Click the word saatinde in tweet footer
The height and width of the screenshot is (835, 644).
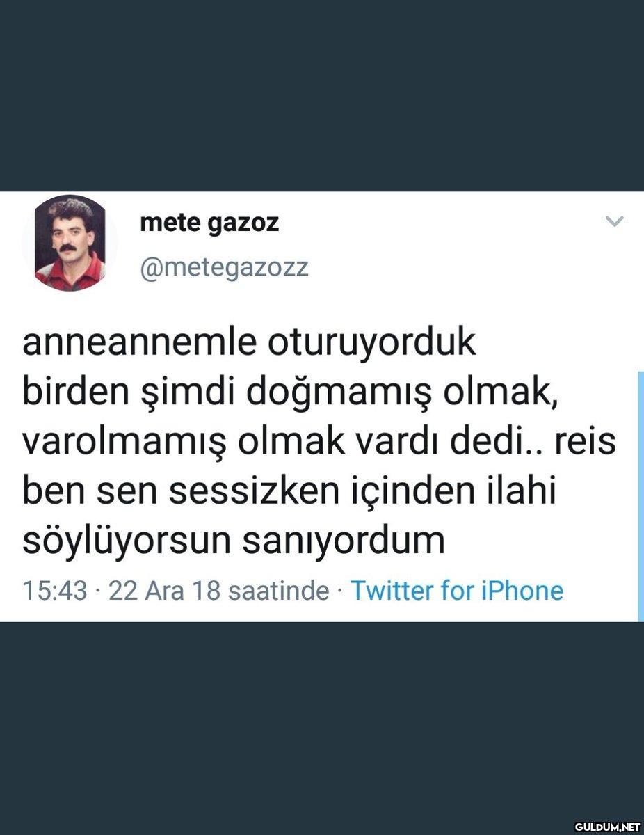(278, 591)
